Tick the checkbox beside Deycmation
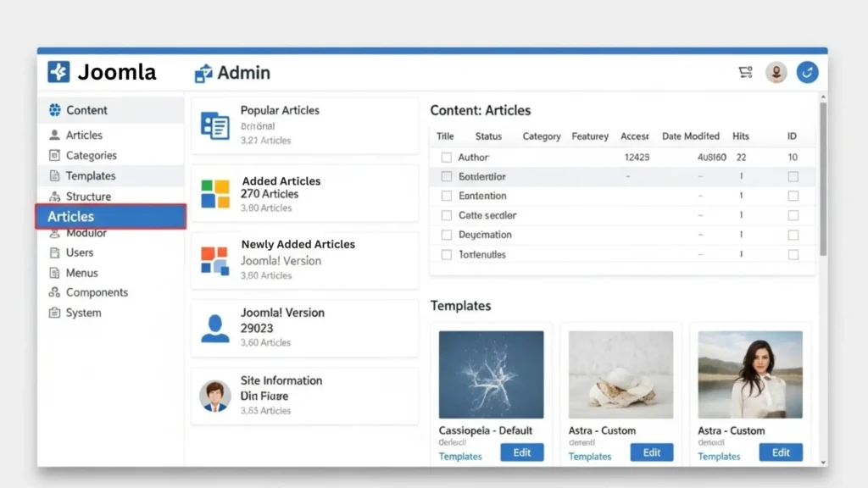Viewport: 868px width, 488px height. [x=447, y=235]
